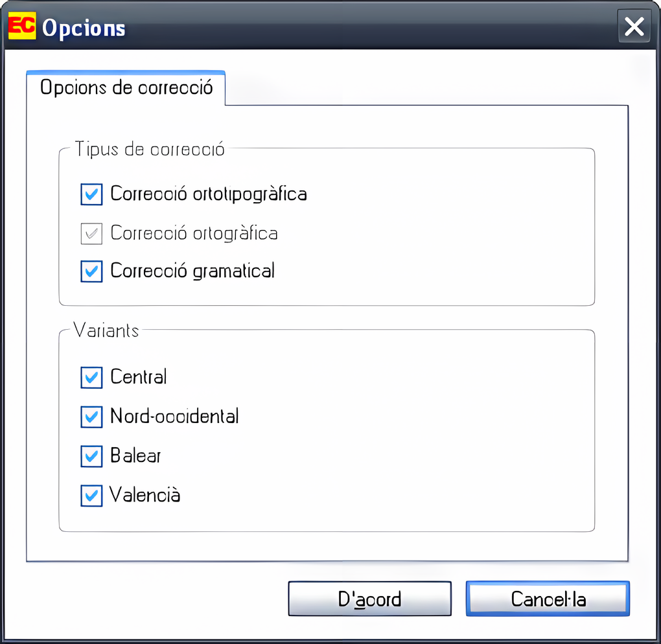
Task: Disable the Central variant checkbox
Action: tap(91, 378)
